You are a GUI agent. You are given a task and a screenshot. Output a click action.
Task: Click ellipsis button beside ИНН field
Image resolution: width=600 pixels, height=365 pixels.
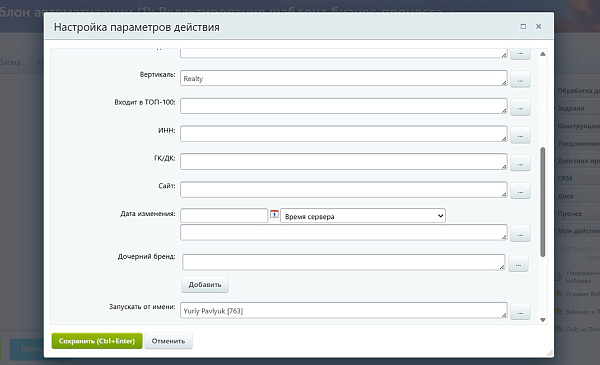click(520, 135)
